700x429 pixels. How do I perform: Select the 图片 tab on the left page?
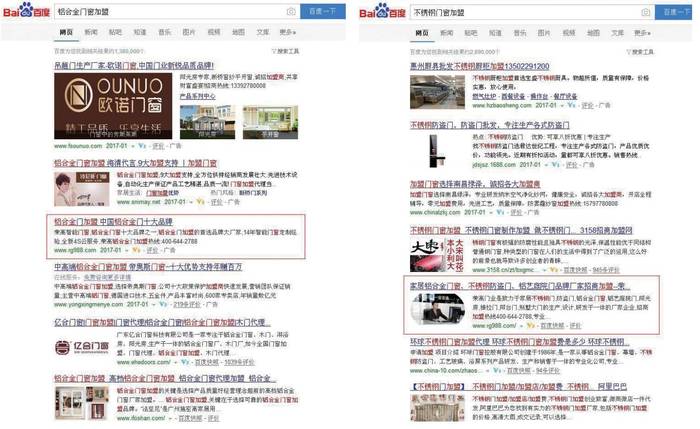click(189, 32)
